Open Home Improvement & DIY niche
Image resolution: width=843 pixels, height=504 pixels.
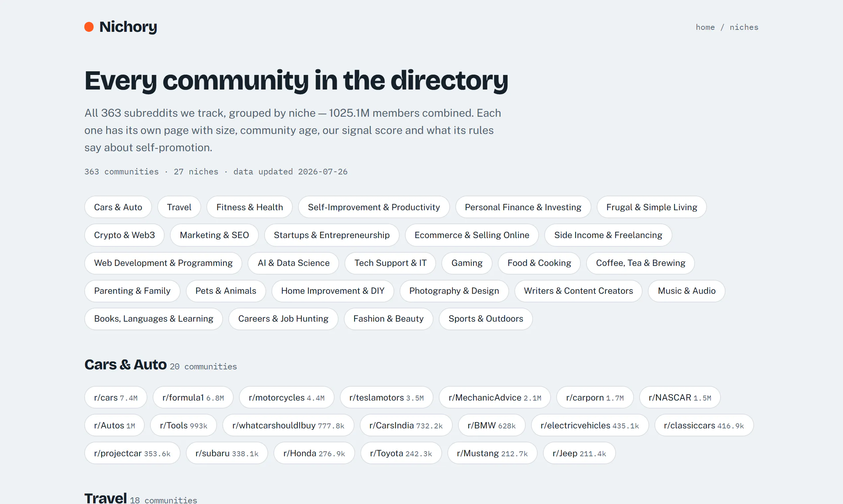pos(333,291)
